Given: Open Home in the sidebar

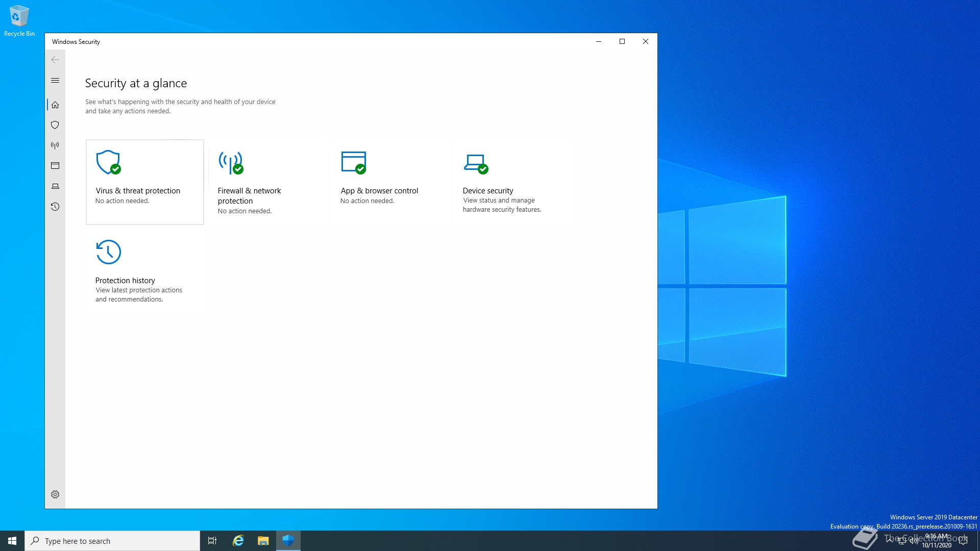Looking at the screenshot, I should 55,105.
